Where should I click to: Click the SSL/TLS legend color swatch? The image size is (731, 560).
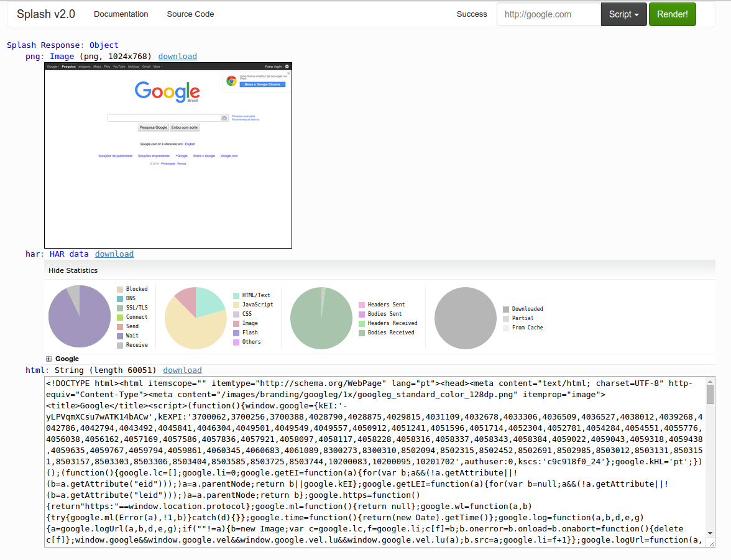click(120, 308)
